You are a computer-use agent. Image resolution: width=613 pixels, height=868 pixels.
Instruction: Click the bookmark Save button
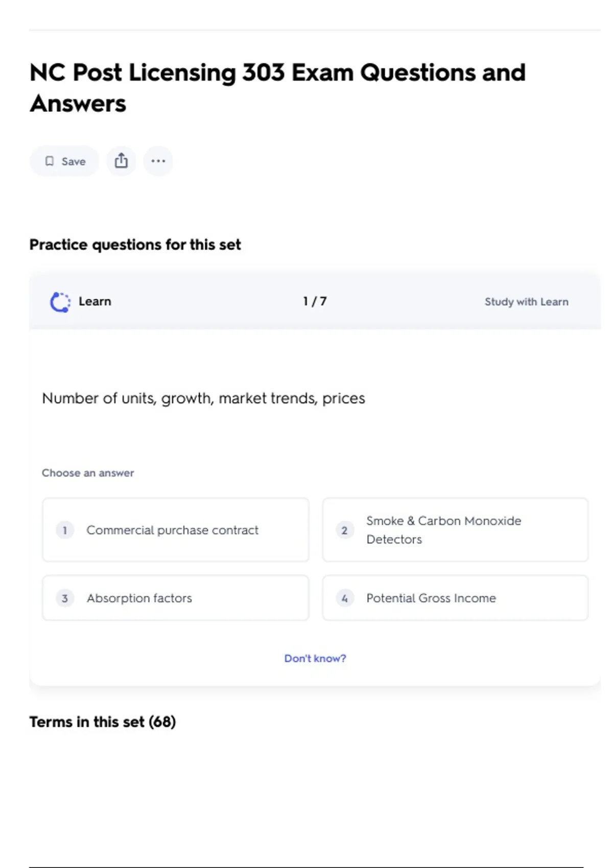pos(64,161)
